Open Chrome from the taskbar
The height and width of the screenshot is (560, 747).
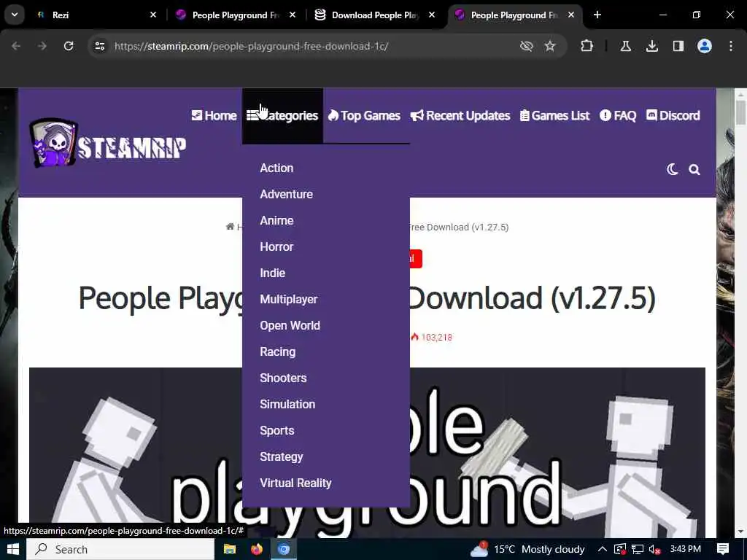click(x=284, y=549)
